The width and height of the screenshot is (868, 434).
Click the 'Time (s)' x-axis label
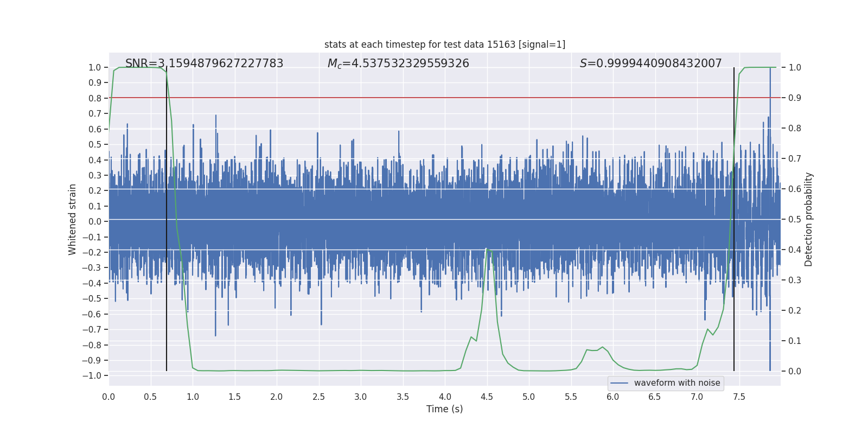[444, 409]
